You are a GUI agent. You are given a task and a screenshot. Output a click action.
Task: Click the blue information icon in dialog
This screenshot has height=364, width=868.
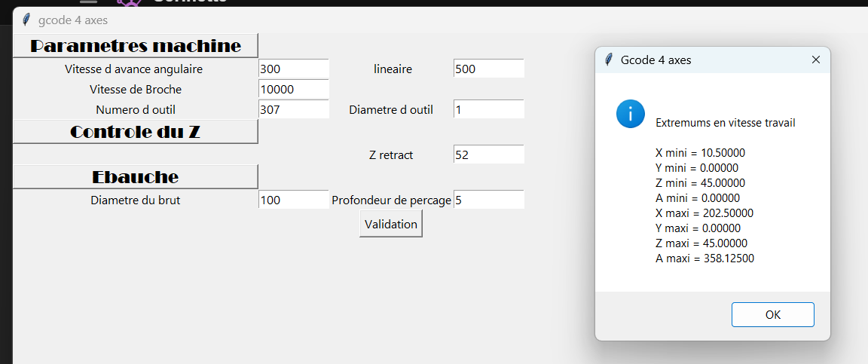tap(630, 115)
